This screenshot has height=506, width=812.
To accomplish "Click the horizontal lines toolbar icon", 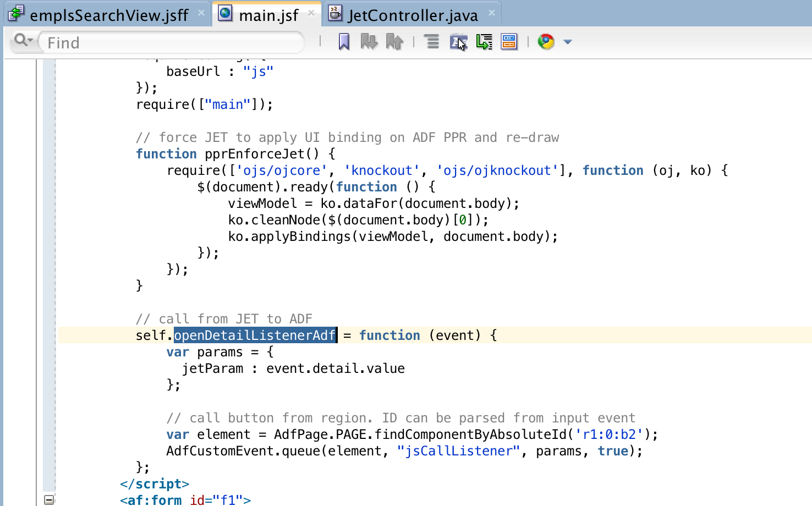I will click(431, 41).
